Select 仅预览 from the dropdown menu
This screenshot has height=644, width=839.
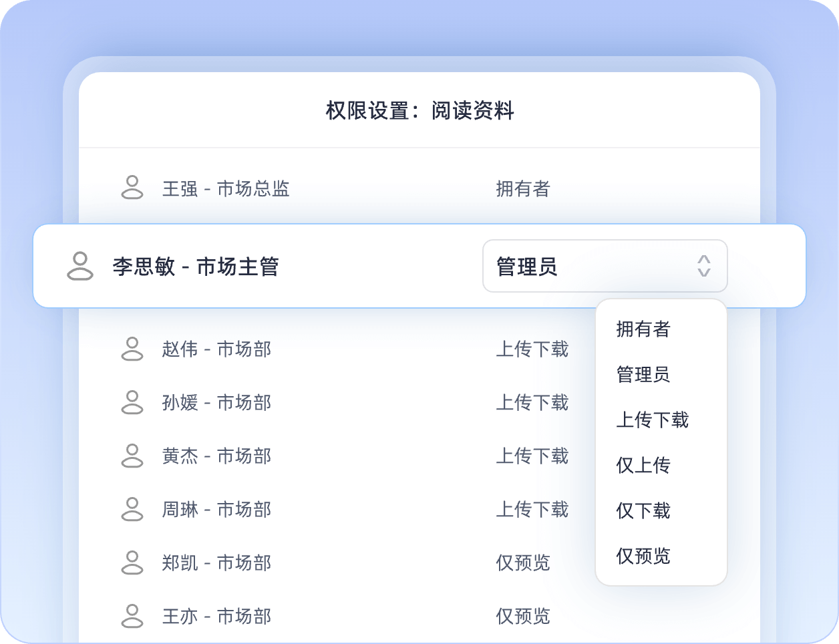(643, 556)
